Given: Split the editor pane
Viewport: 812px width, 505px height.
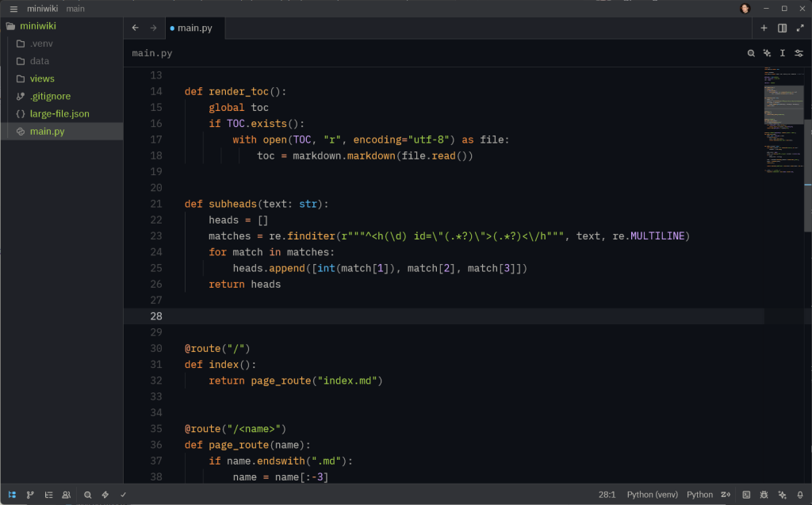Looking at the screenshot, I should (x=781, y=27).
